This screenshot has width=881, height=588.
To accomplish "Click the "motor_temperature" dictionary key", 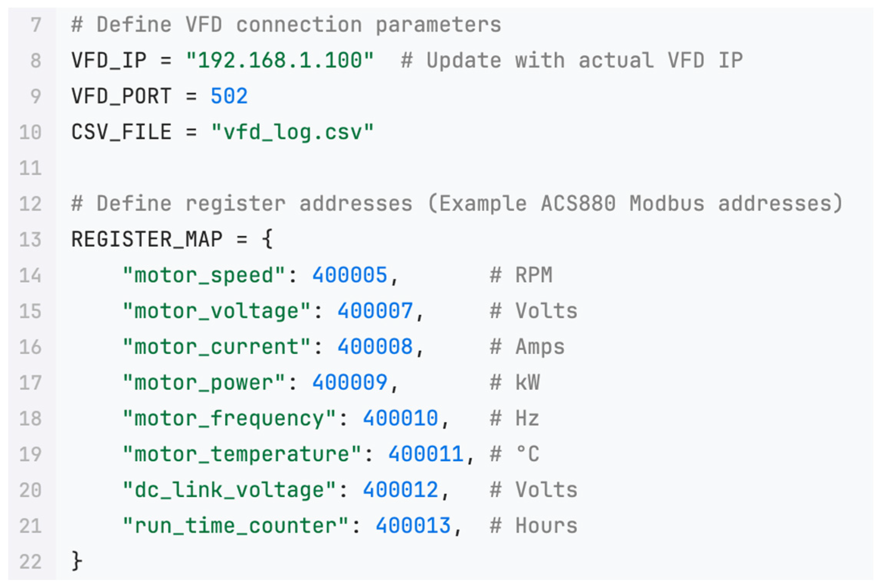I will [x=242, y=454].
